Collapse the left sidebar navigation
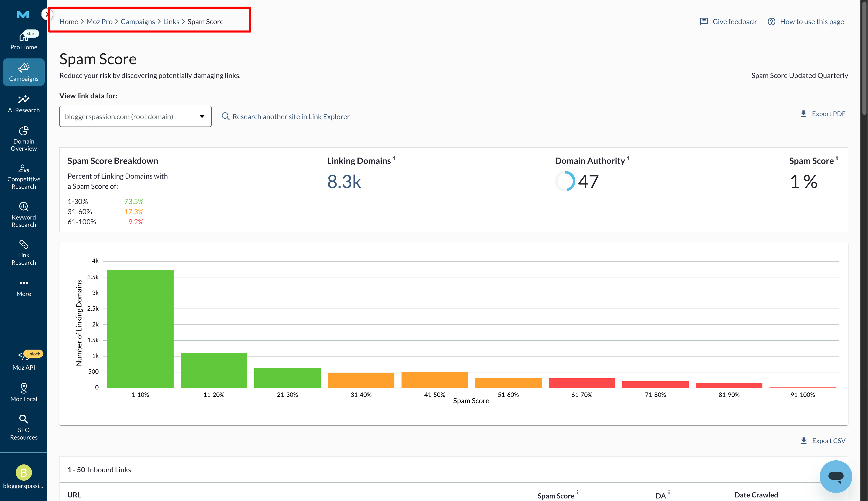The image size is (868, 501). [47, 14]
